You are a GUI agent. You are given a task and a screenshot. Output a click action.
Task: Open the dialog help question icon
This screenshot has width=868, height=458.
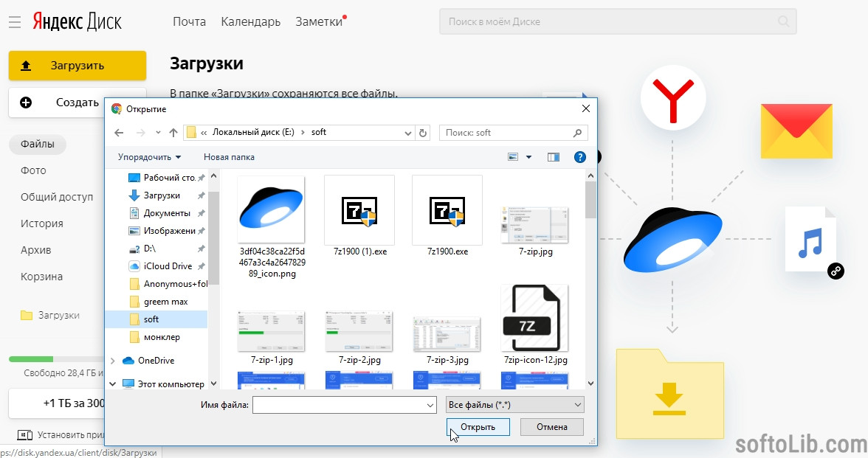click(579, 157)
